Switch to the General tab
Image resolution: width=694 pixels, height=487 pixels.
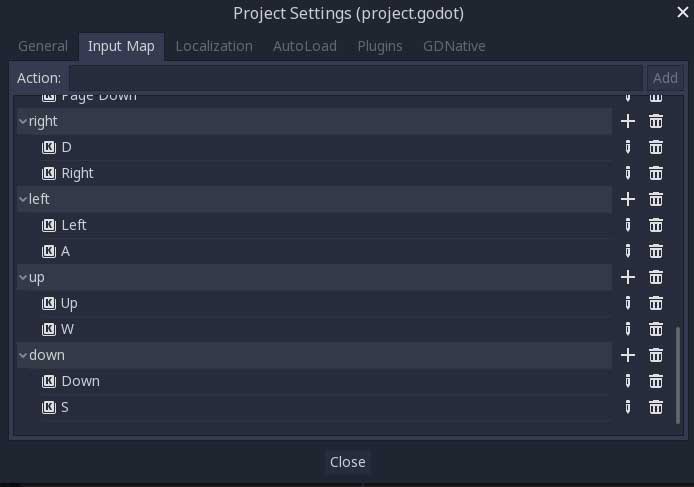click(x=43, y=46)
